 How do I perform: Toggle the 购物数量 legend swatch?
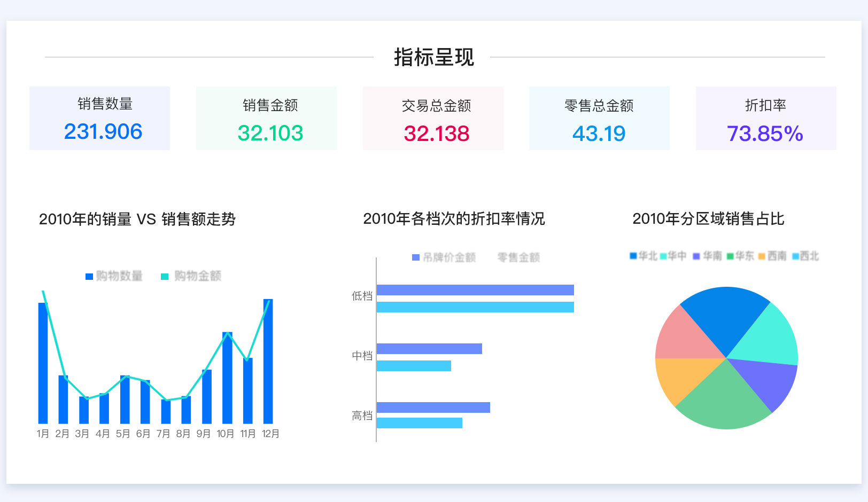tap(89, 276)
